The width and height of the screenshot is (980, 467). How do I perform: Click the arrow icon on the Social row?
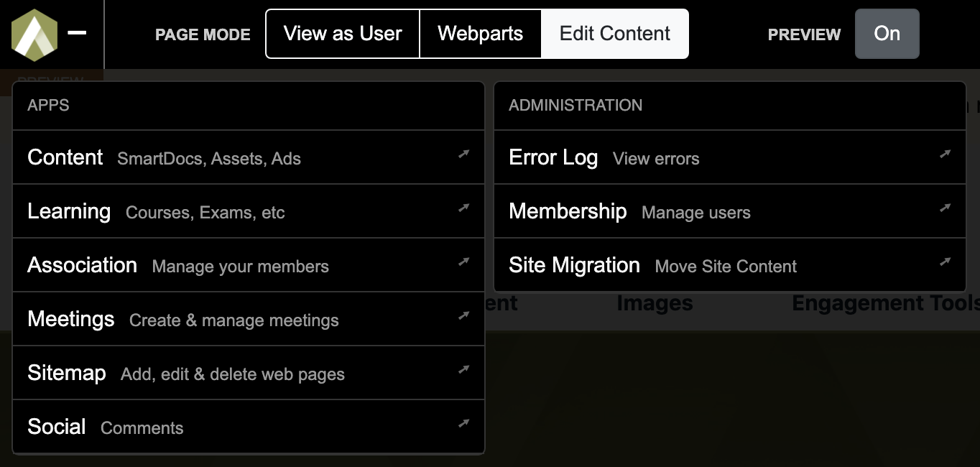click(x=464, y=423)
